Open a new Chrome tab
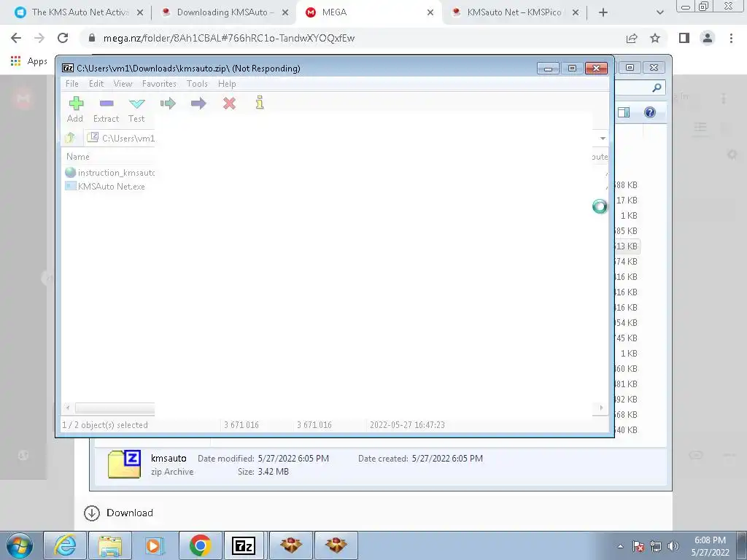Viewport: 747px width, 560px height. click(603, 12)
